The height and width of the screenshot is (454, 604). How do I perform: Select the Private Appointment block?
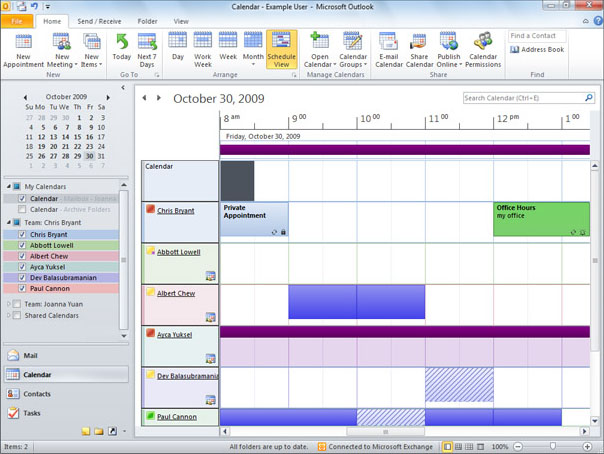point(254,219)
